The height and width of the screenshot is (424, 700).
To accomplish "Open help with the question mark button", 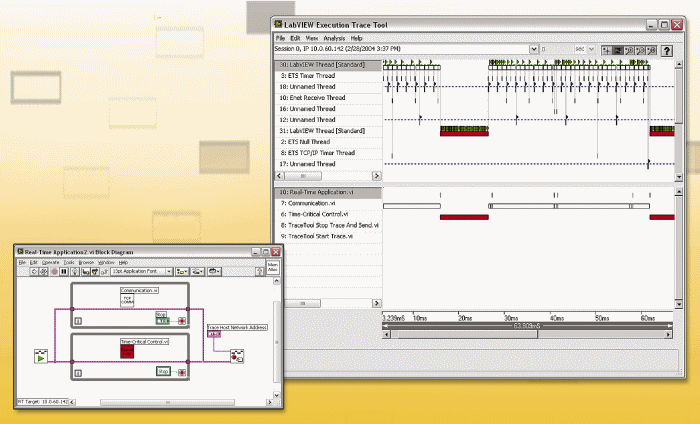I will [667, 51].
